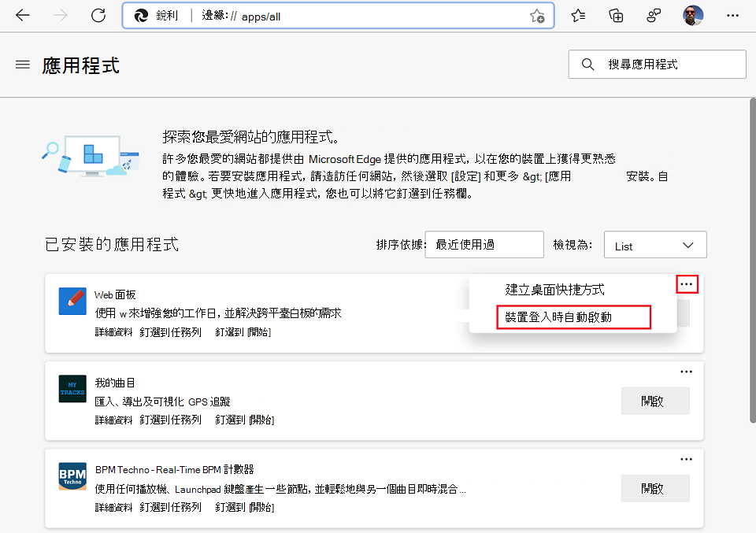Select 建立桌面快捷方式 from the context menu
This screenshot has height=533, width=756.
(x=554, y=290)
